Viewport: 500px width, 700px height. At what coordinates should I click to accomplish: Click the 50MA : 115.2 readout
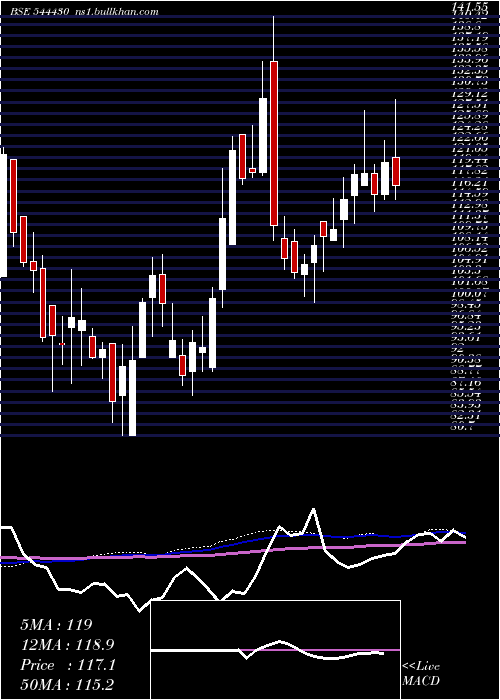(x=67, y=685)
